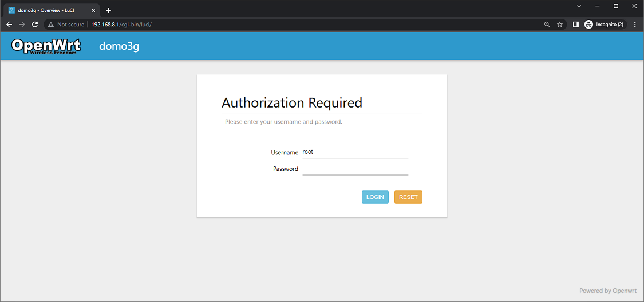
Task: Open Chrome three-dot menu
Action: (x=635, y=25)
